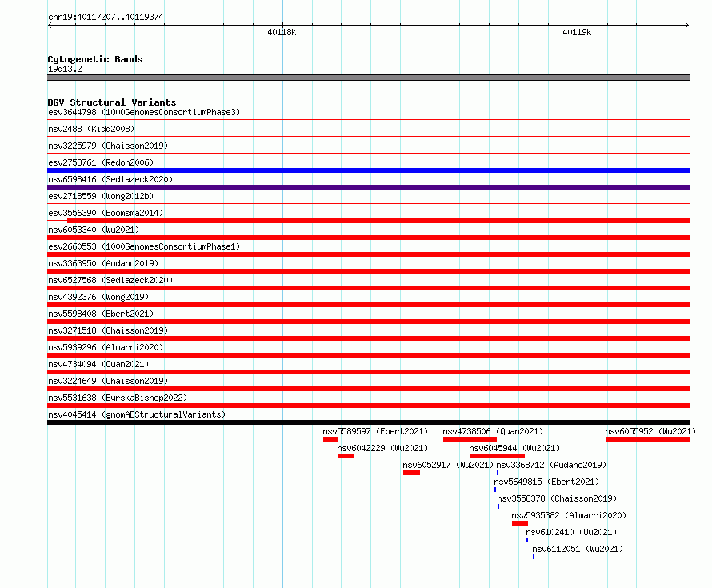
Task: Click nsv3271518 (Chaisson2019) variant label
Action: tap(108, 330)
